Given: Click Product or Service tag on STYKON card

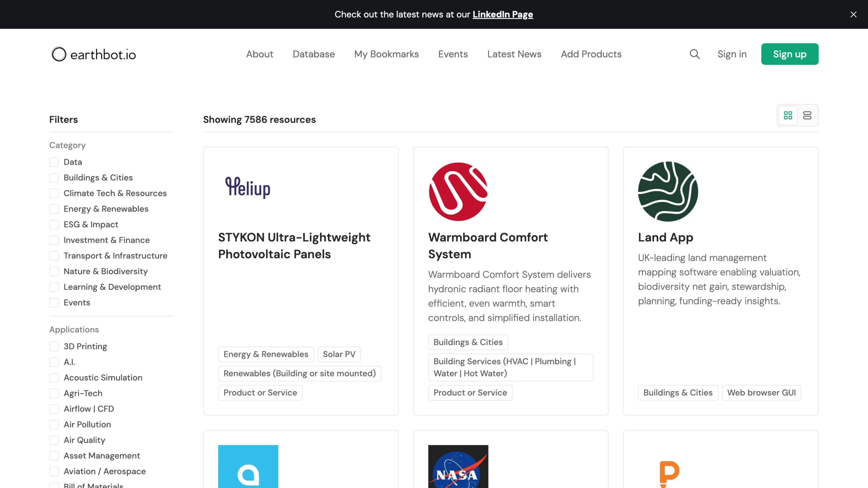Looking at the screenshot, I should (x=260, y=393).
